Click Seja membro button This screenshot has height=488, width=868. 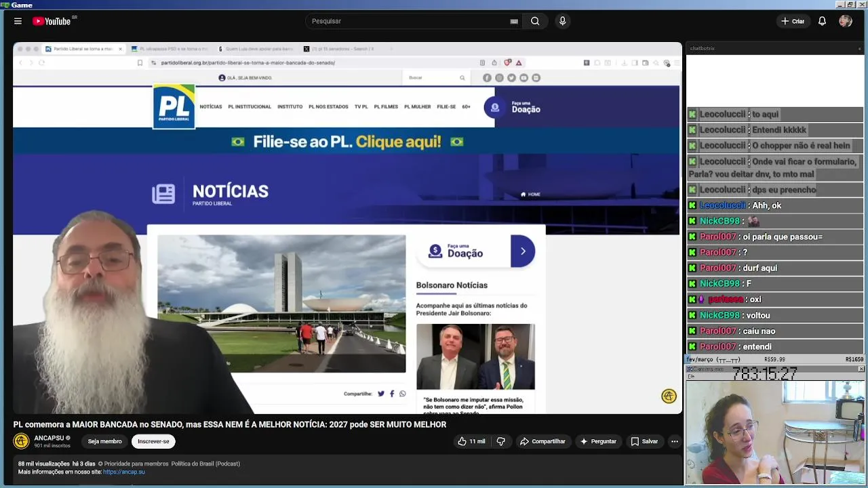tap(105, 441)
